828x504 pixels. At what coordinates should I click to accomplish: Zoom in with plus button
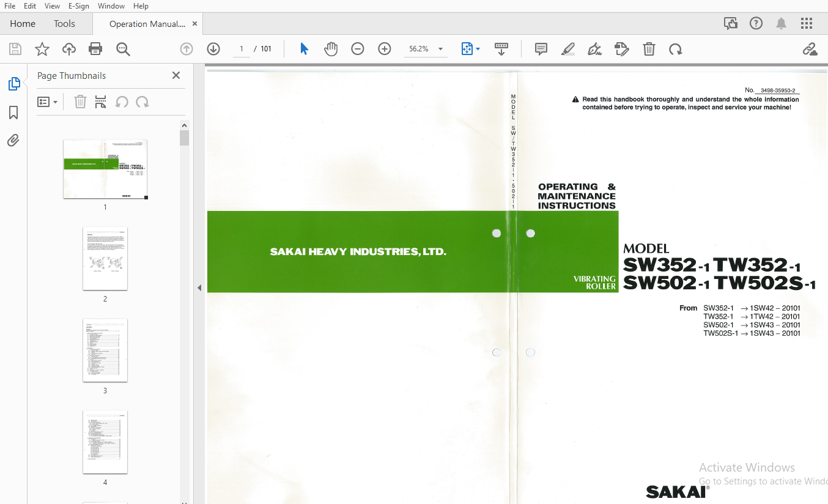385,49
